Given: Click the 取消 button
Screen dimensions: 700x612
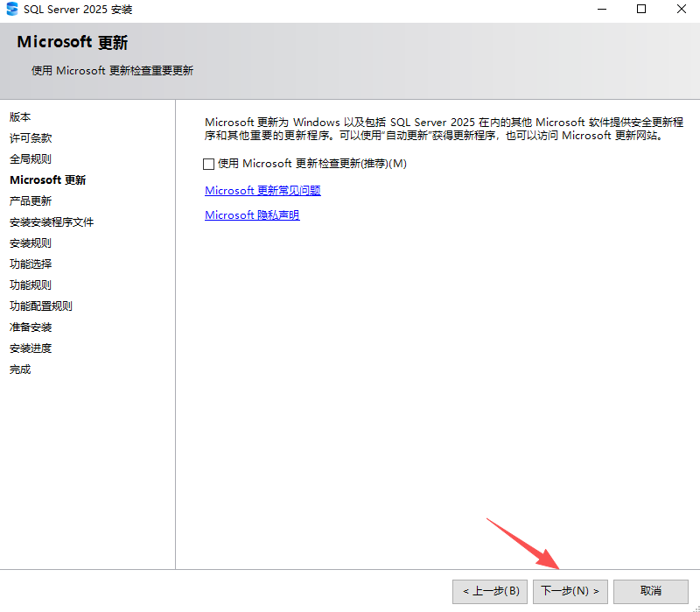Looking at the screenshot, I should (650, 591).
